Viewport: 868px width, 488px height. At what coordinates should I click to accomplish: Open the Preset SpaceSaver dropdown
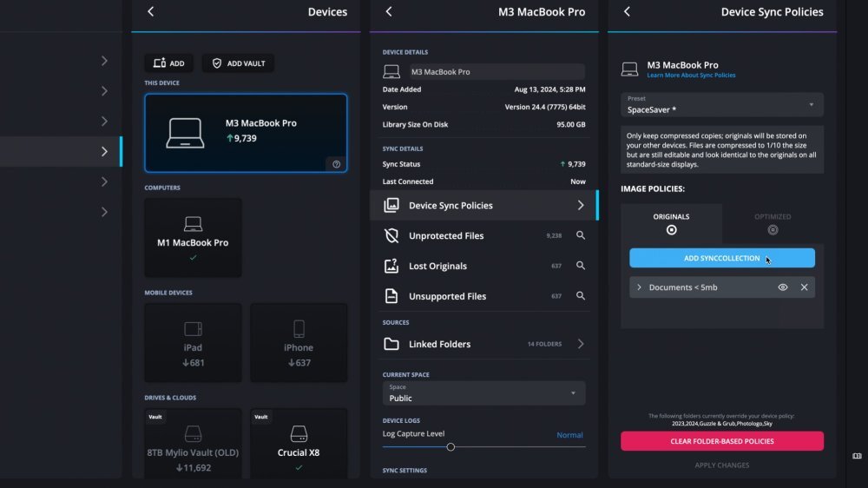coord(722,105)
